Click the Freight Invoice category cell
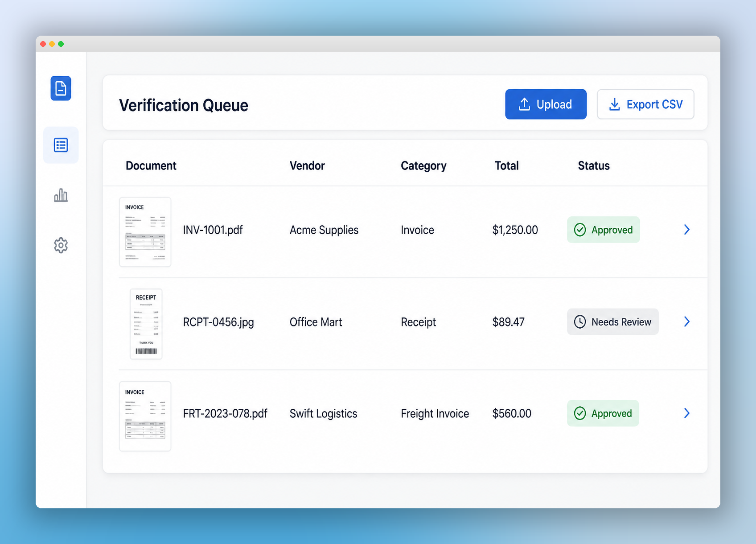 (435, 414)
